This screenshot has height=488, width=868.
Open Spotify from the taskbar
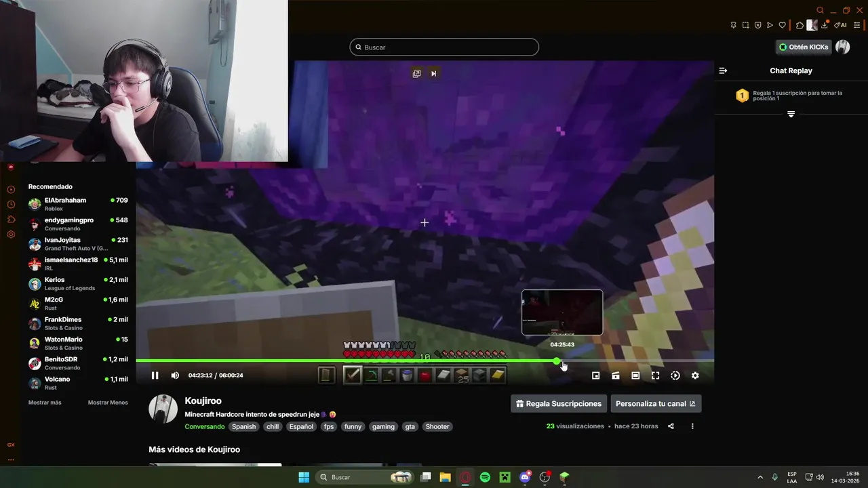(x=485, y=477)
